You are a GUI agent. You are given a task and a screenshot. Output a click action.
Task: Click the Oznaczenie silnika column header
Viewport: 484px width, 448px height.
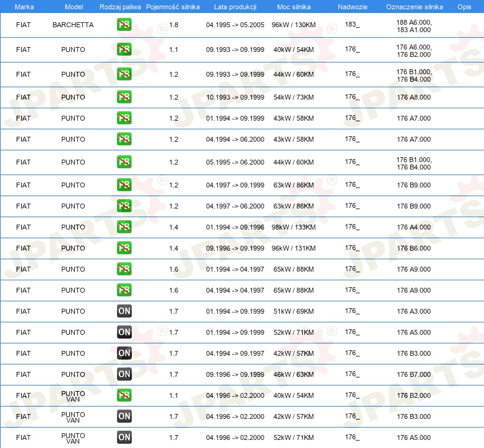(x=415, y=7)
